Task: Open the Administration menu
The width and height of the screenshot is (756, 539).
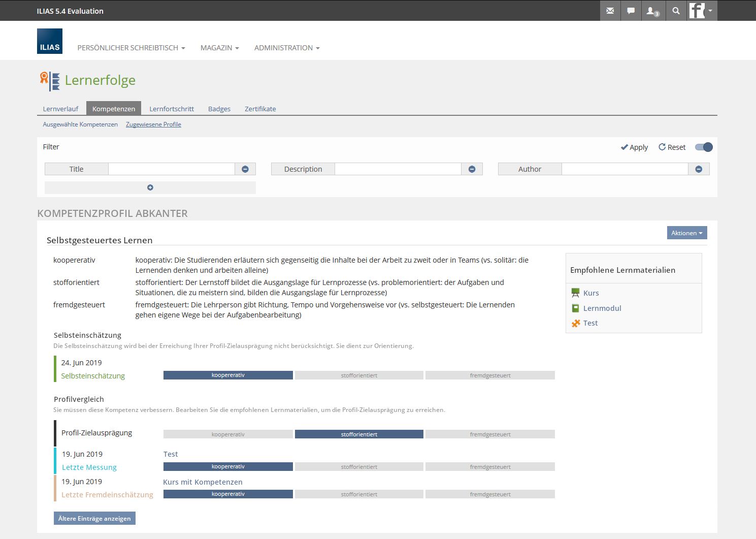Action: pos(287,48)
